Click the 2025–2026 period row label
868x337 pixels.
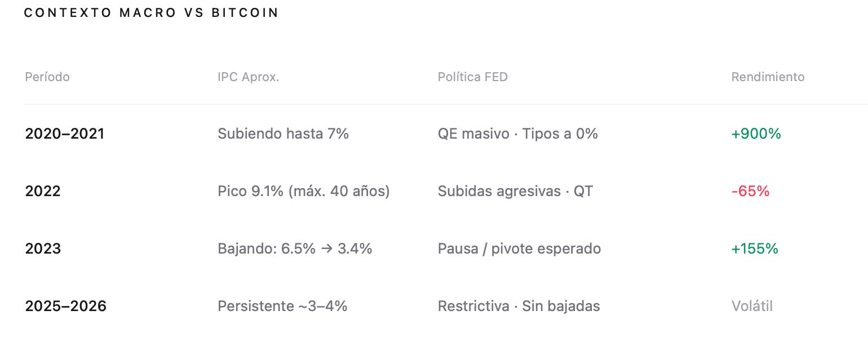tap(66, 307)
